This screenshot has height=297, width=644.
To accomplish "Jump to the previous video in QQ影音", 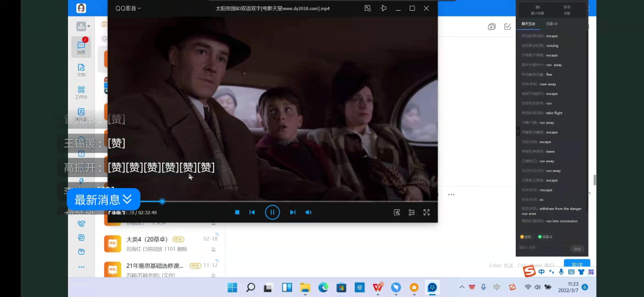I will click(x=252, y=212).
